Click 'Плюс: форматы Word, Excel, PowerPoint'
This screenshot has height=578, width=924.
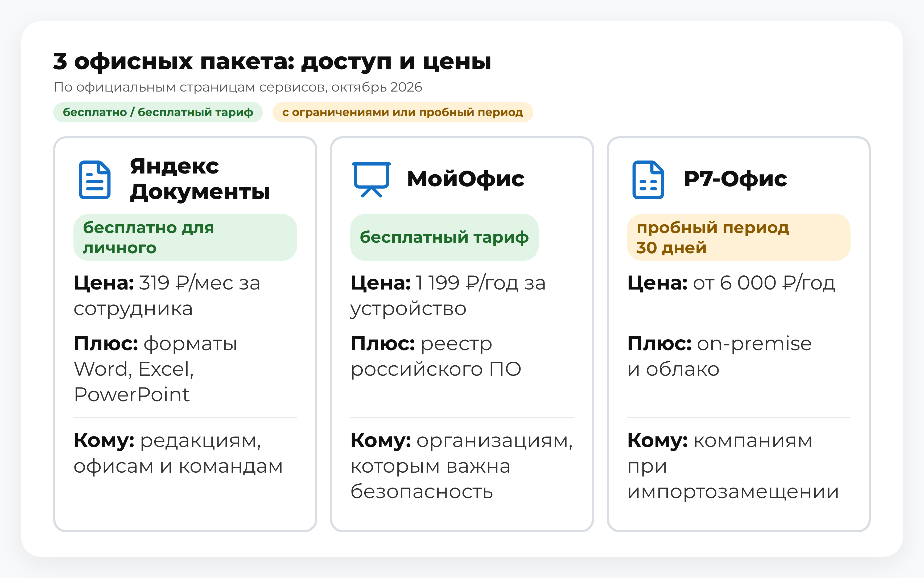click(x=155, y=369)
